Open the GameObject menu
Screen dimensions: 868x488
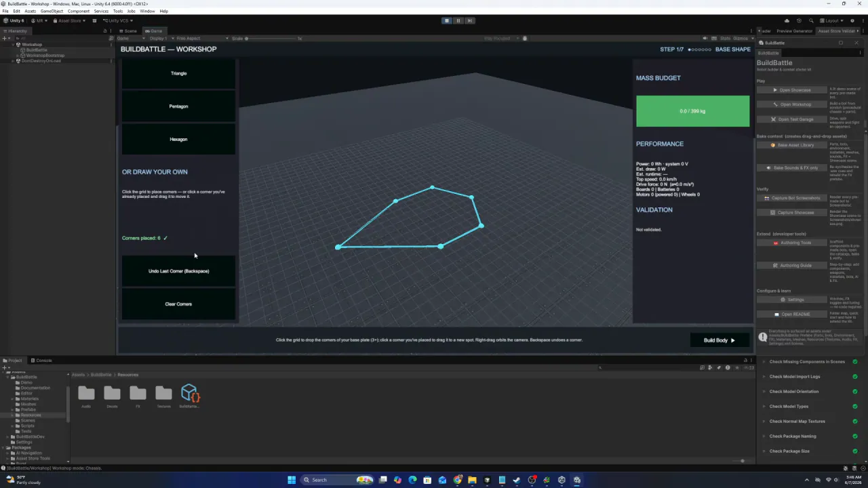tap(52, 11)
